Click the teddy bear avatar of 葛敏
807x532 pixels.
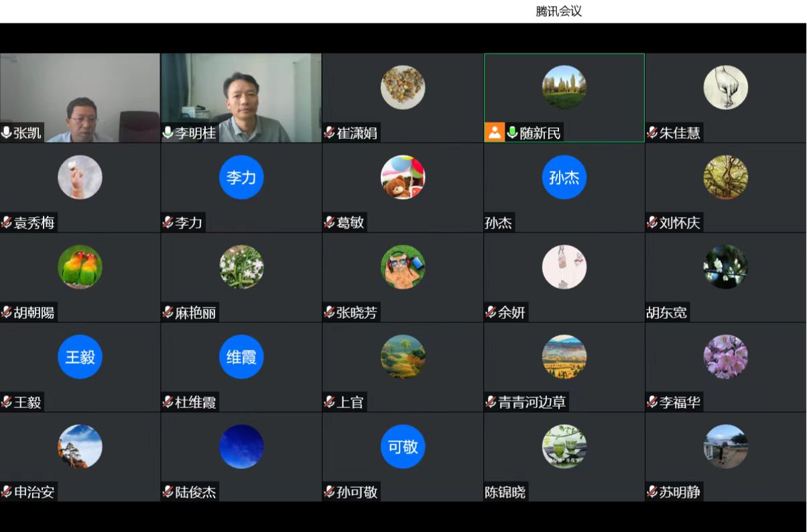403,178
